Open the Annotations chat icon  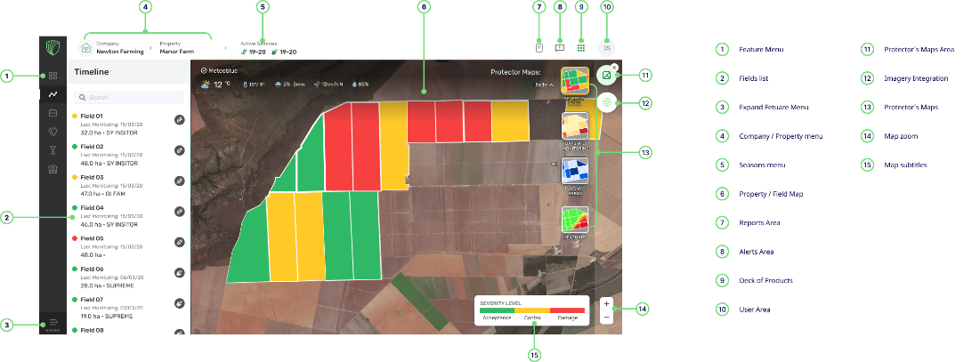560,48
